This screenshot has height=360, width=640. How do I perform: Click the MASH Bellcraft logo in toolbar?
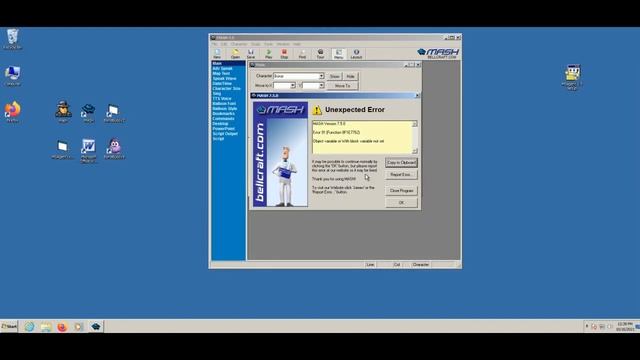[x=438, y=53]
